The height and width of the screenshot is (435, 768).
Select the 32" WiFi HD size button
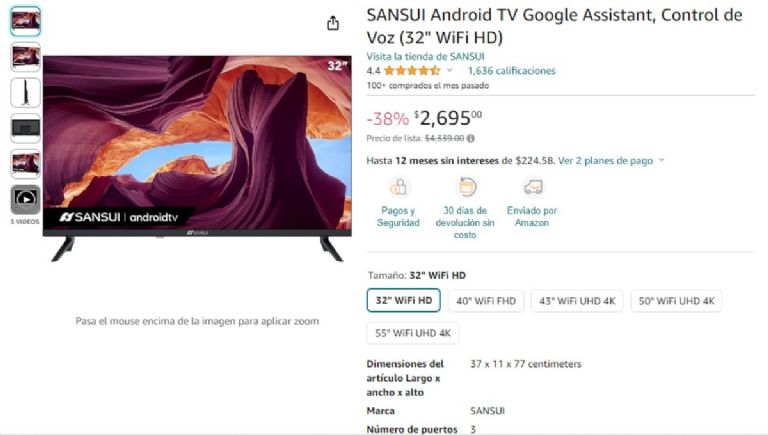tap(404, 300)
